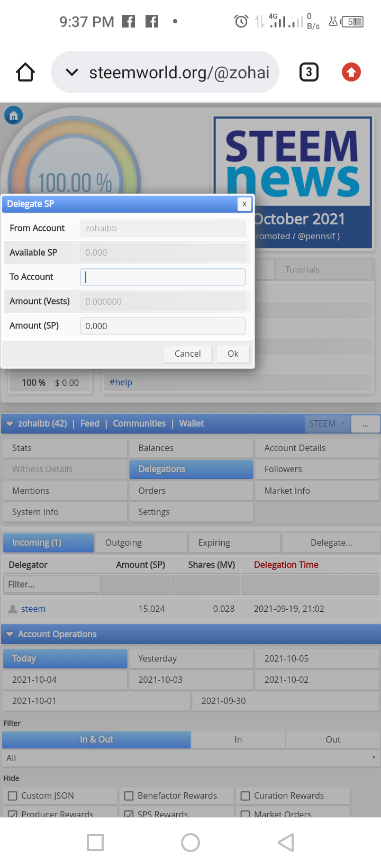Screen dimensions: 381x868
Task: Sort by Amount (SP) column header
Action: [141, 565]
